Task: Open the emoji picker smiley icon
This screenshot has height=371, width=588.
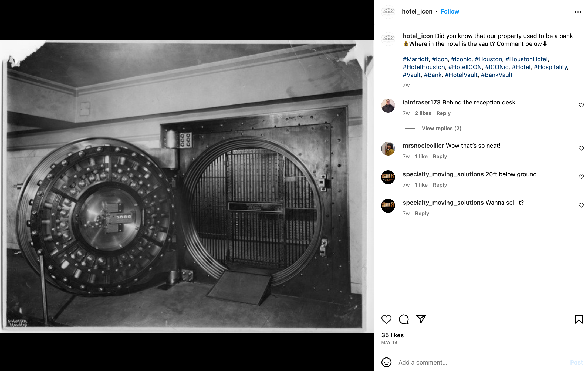Action: [x=386, y=362]
